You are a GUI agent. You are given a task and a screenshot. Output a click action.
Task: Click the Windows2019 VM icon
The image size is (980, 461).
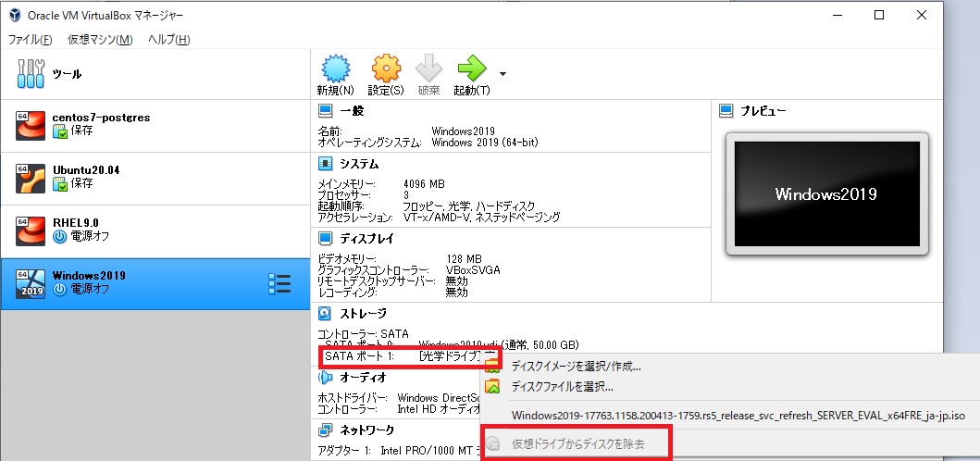[31, 284]
